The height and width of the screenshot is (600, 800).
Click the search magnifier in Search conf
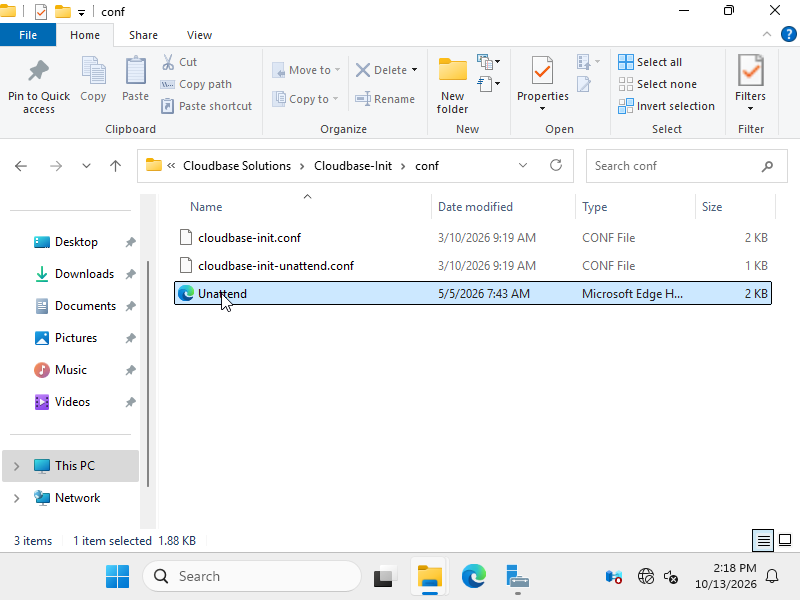coord(767,166)
